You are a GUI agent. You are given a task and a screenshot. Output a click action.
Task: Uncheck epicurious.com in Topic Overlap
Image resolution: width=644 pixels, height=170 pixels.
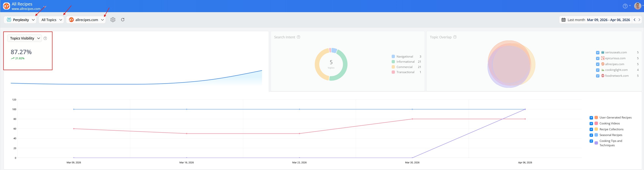click(x=598, y=58)
